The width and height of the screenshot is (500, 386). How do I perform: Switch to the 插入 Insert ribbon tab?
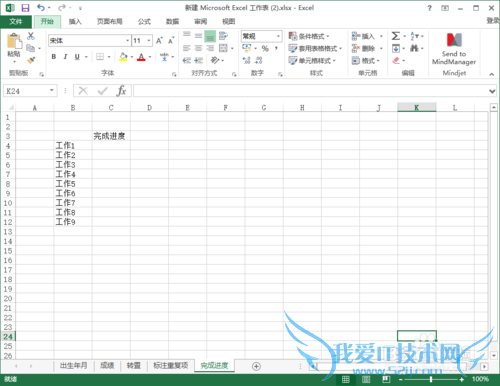(x=75, y=22)
